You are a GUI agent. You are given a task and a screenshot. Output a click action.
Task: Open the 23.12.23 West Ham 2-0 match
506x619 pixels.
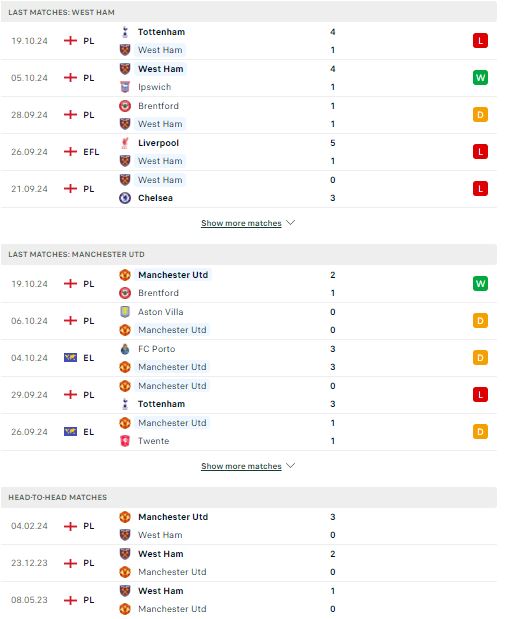click(249, 563)
